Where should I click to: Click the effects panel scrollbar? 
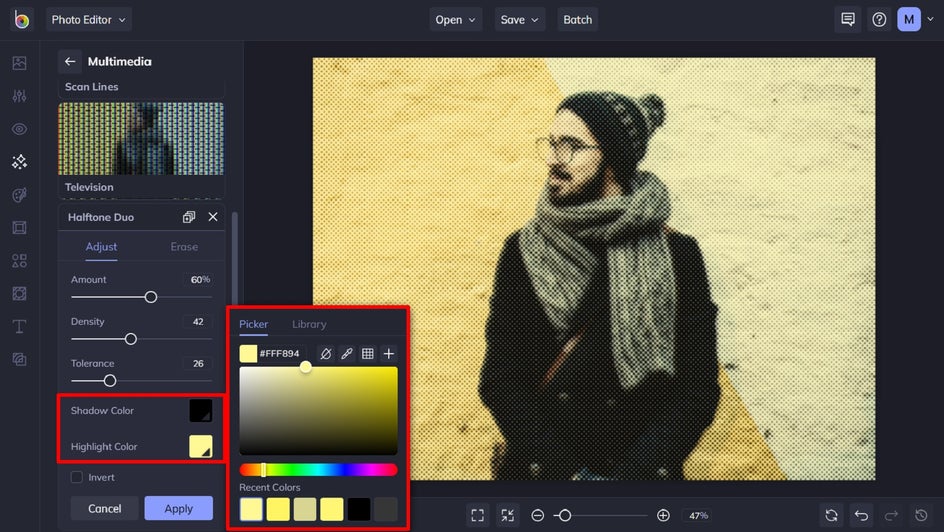235,259
